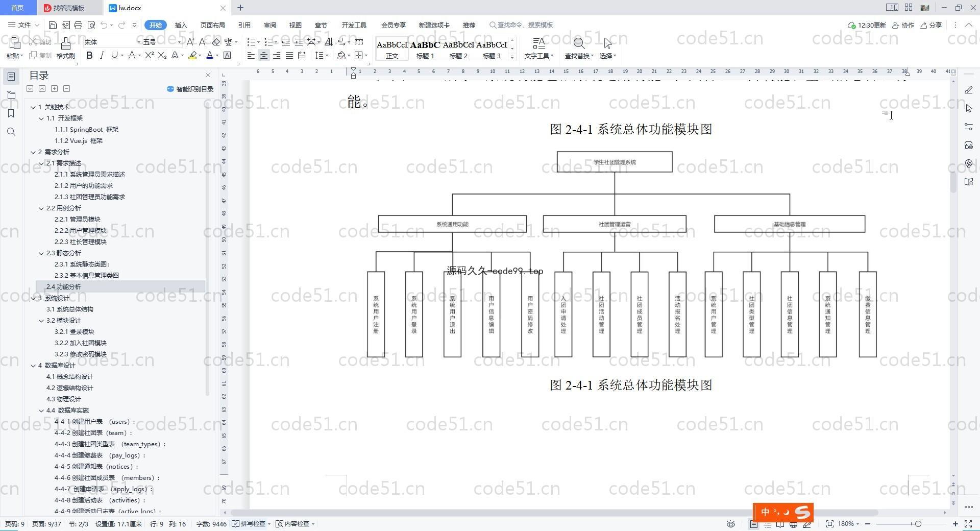This screenshot has height=531, width=980.
Task: Open 文字工具 text tools button
Action: pos(538,49)
